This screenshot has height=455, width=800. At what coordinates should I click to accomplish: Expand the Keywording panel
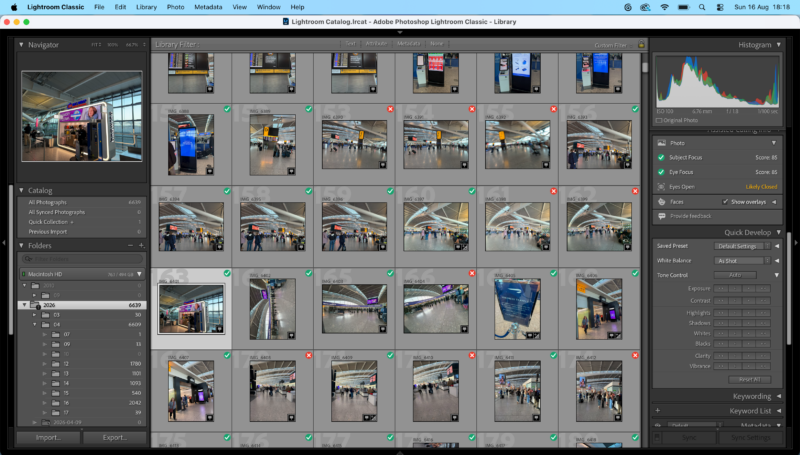779,396
